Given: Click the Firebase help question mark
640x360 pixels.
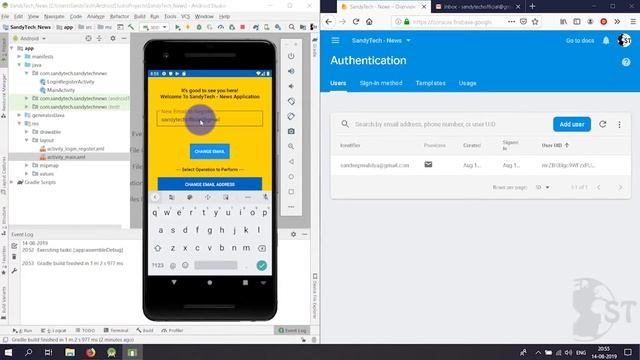Looking at the screenshot, I should tap(626, 62).
